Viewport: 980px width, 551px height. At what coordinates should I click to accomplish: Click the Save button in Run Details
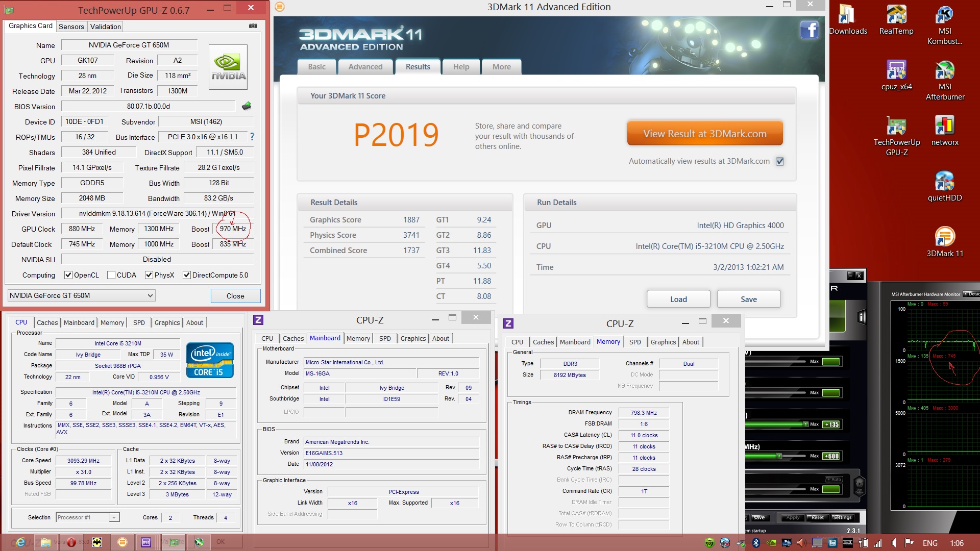point(749,299)
